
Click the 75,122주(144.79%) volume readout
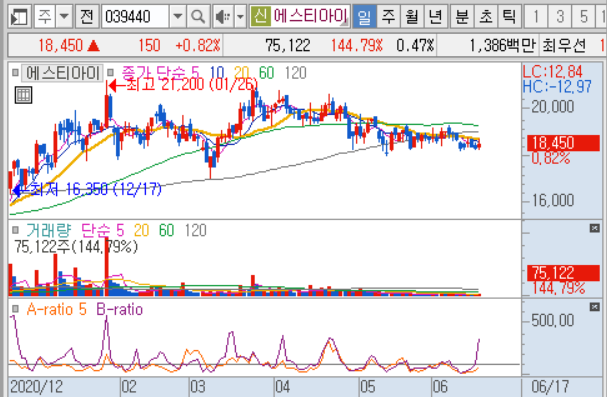click(x=76, y=246)
